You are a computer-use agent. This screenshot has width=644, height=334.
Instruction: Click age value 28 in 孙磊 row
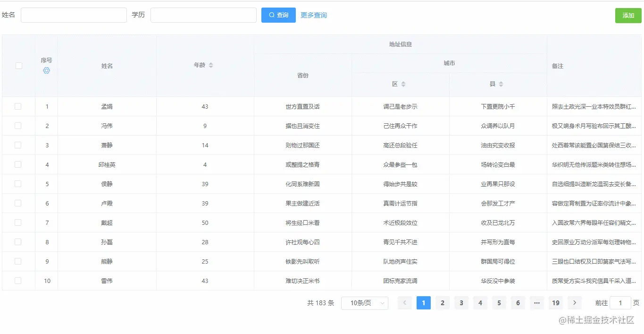pos(205,242)
